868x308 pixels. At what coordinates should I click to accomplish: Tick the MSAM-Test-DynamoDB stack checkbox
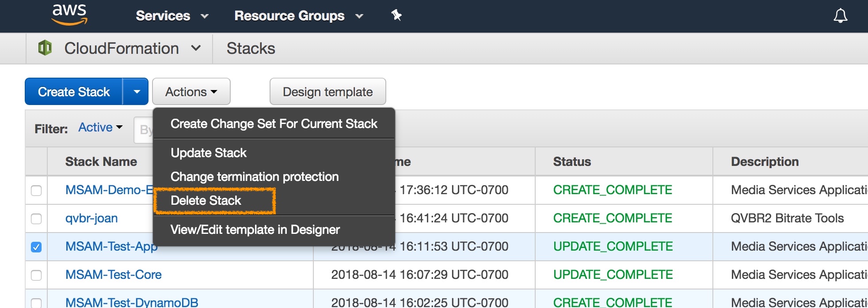[x=36, y=303]
